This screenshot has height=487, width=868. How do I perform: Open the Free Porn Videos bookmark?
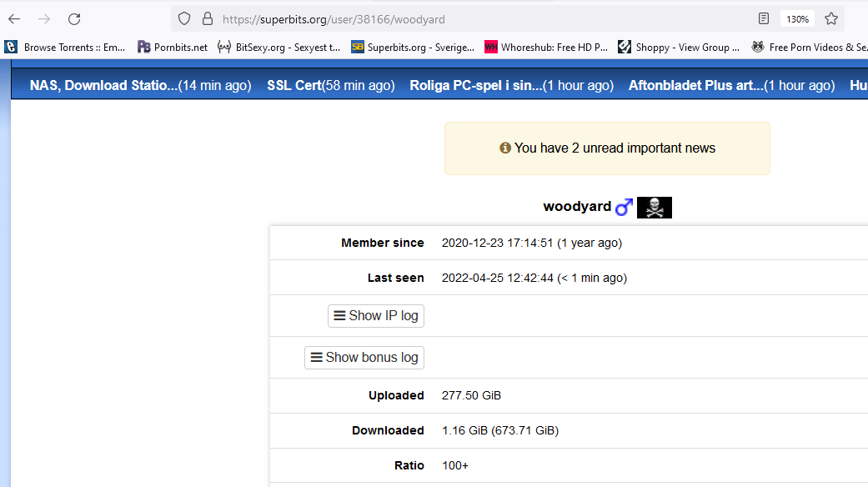pyautogui.click(x=810, y=47)
